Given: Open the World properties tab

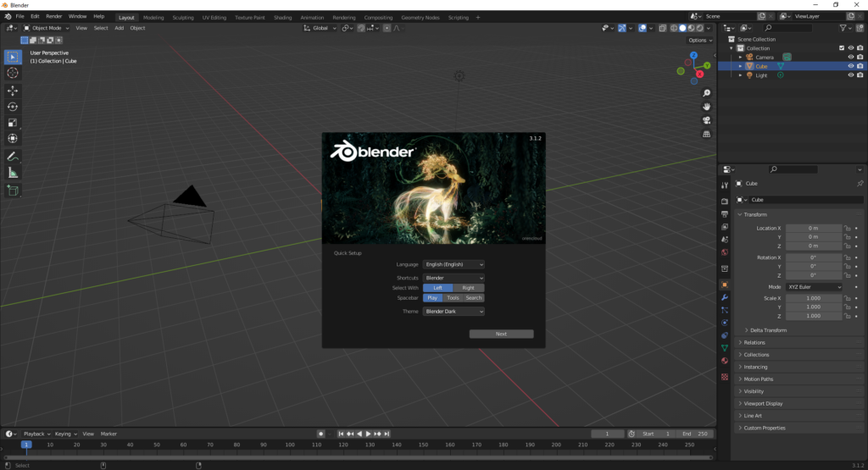Looking at the screenshot, I should tap(725, 252).
